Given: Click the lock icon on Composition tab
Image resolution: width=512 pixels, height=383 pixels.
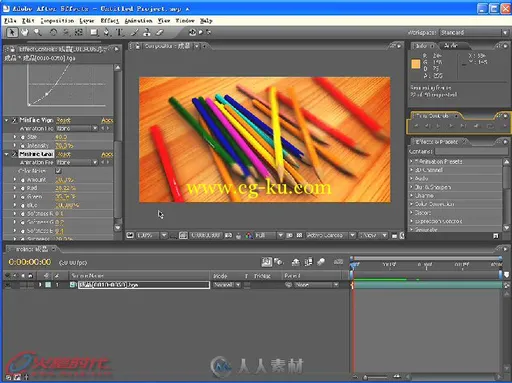Looking at the screenshot, I should [x=138, y=46].
